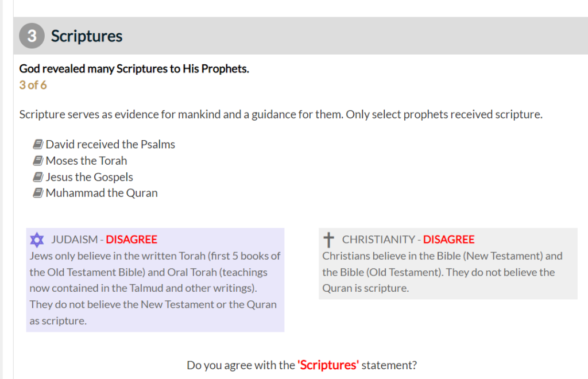Click the 'Do you agree' question text
This screenshot has height=379, width=588.
(x=302, y=365)
